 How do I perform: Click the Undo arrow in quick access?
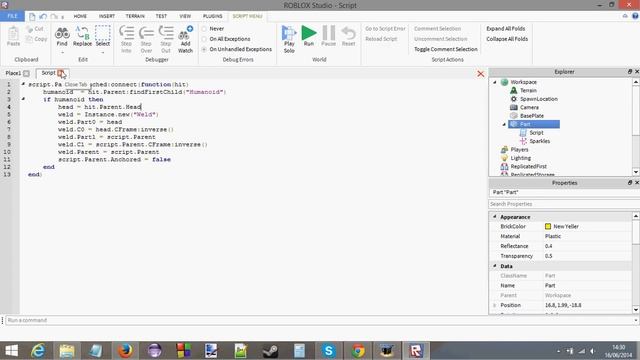(43, 16)
